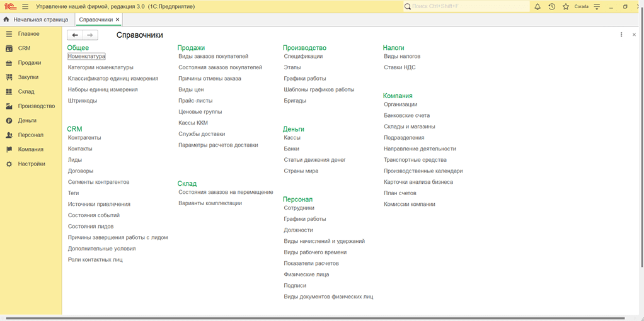Open Банковские счета under Компания
This screenshot has width=644, height=321.
click(x=406, y=116)
